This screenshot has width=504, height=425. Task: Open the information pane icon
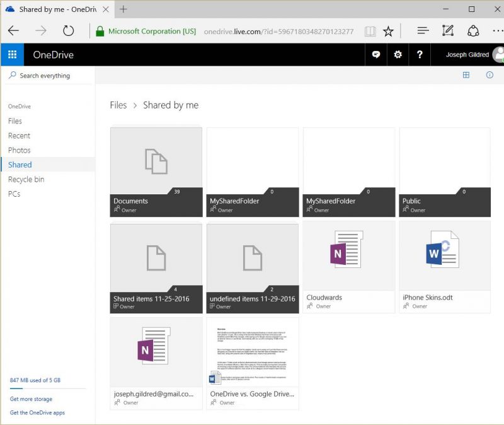[x=490, y=75]
